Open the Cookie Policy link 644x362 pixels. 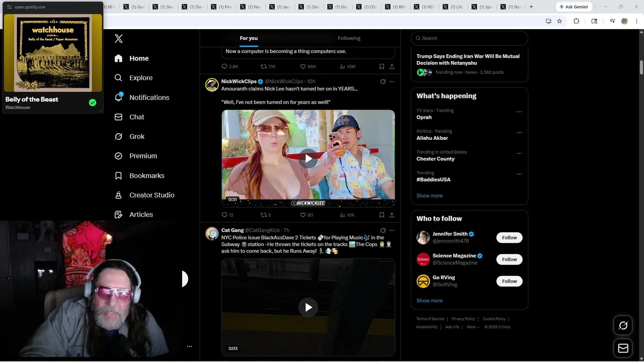click(494, 319)
